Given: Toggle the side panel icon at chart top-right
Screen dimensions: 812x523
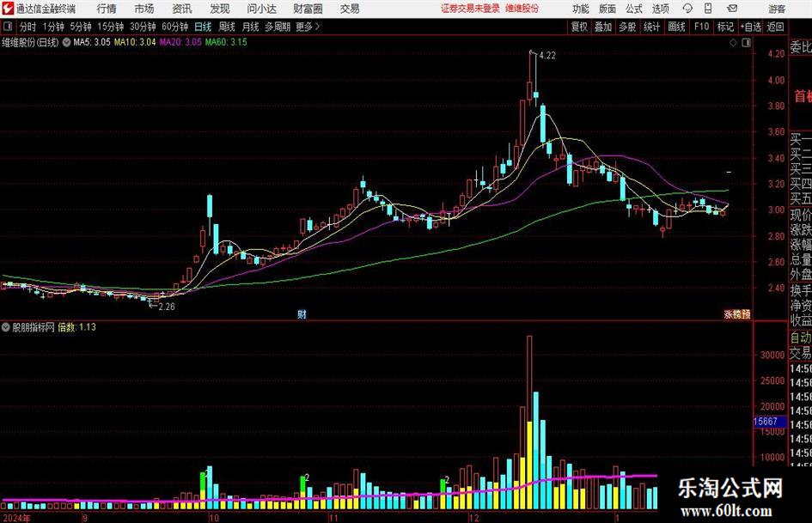Looking at the screenshot, I should pos(746,43).
